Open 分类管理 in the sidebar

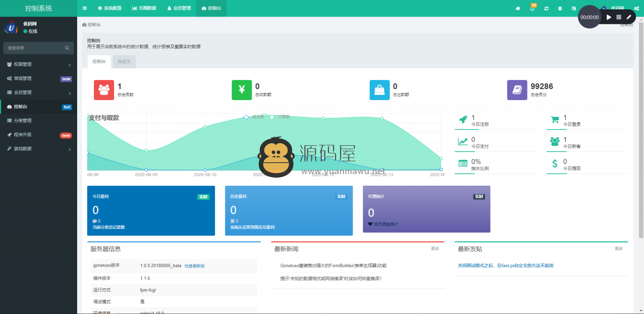[39, 121]
